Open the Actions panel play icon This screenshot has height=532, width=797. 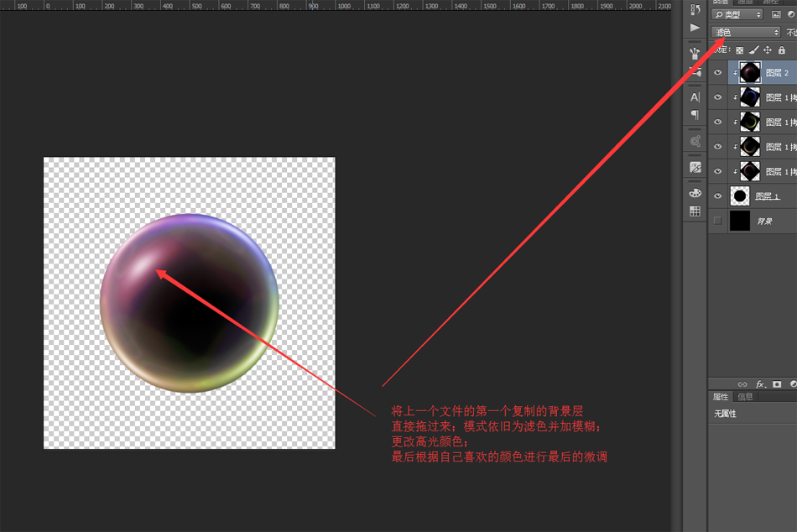point(695,28)
